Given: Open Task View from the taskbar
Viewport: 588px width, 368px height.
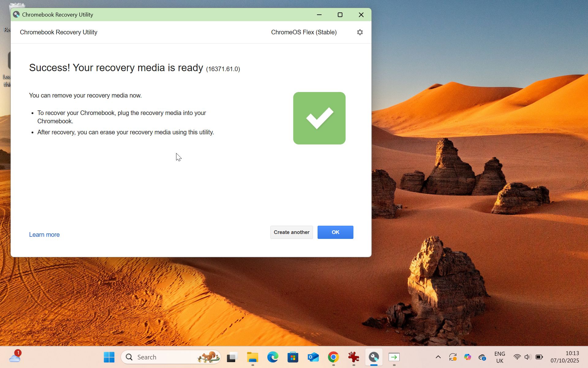Looking at the screenshot, I should point(232,357).
